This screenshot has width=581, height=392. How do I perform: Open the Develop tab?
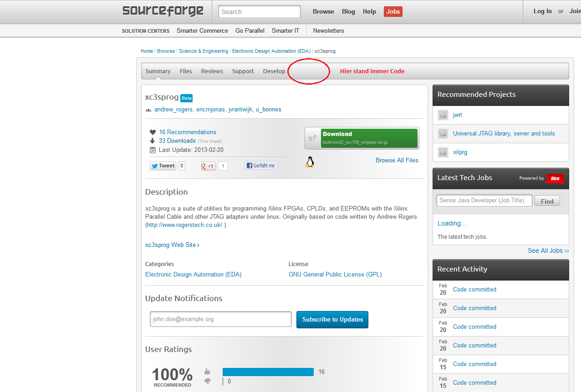point(274,71)
